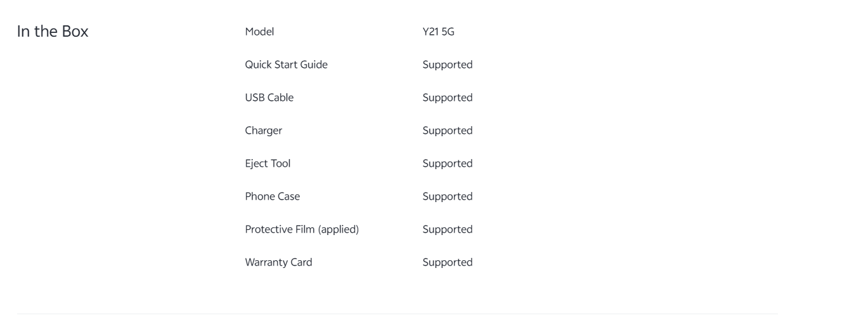
Task: Click the Eject Tool label
Action: pyautogui.click(x=268, y=163)
